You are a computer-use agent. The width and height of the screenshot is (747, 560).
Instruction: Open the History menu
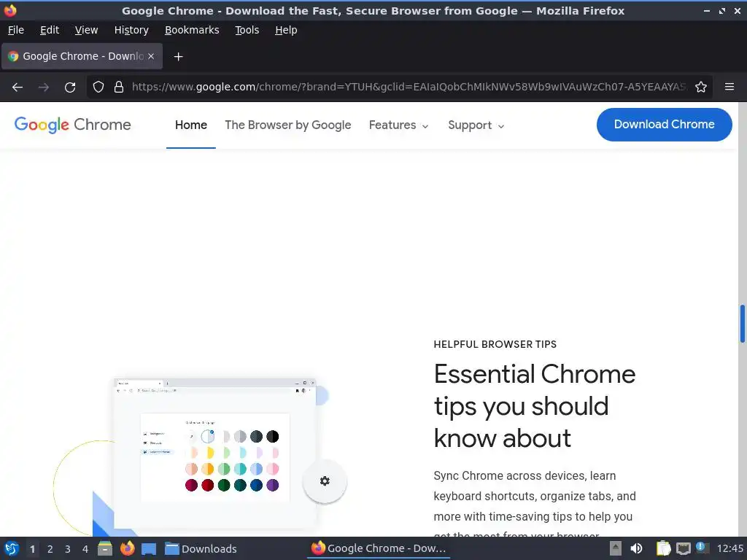point(131,30)
